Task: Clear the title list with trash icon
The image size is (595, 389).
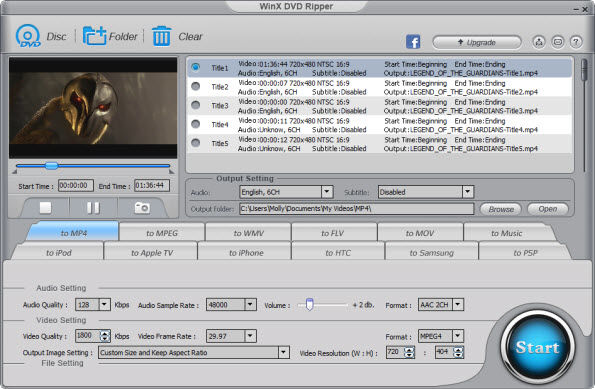Action: coord(161,36)
